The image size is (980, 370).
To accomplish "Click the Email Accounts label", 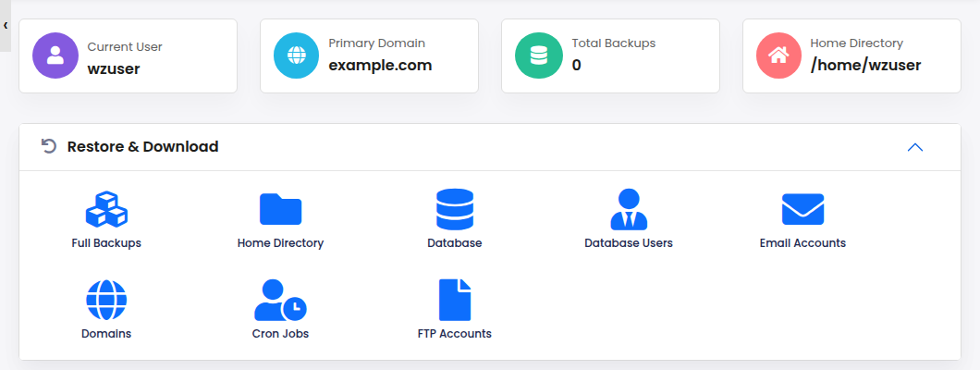I will pos(803,243).
